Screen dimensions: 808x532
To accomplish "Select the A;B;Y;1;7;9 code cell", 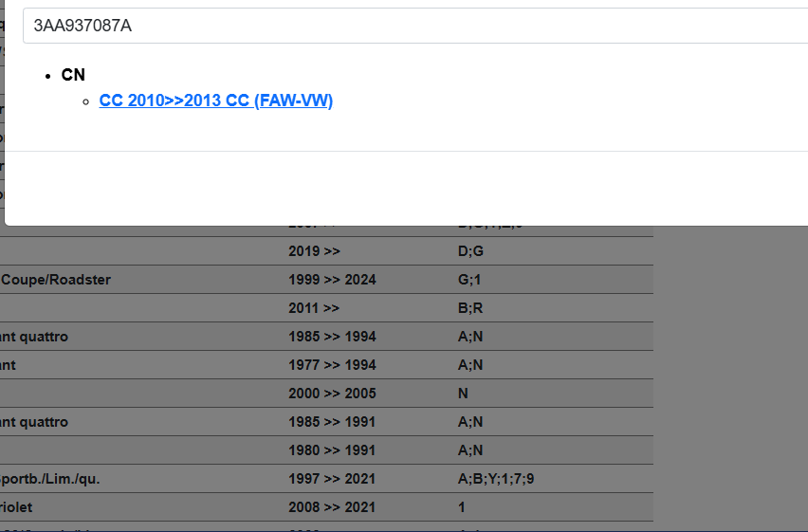I will (x=496, y=479).
